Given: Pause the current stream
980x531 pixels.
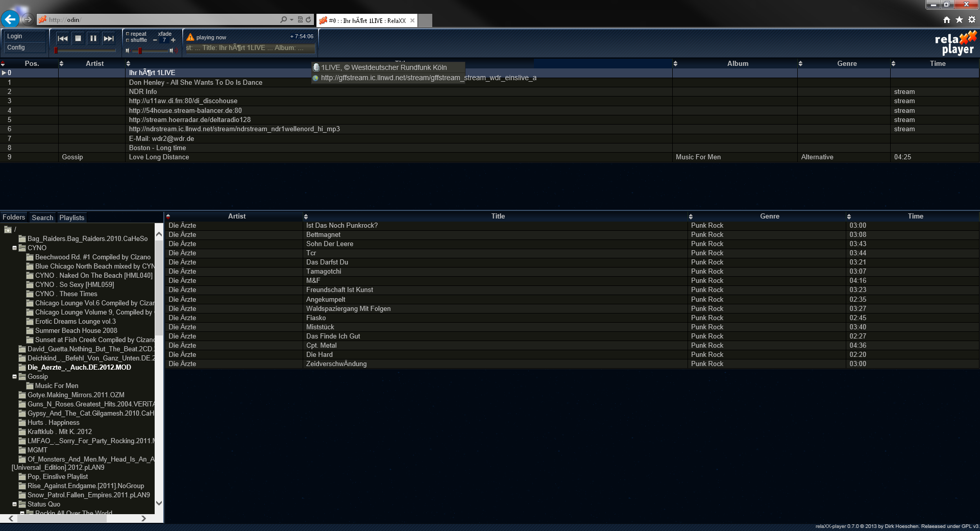Looking at the screenshot, I should pos(93,38).
